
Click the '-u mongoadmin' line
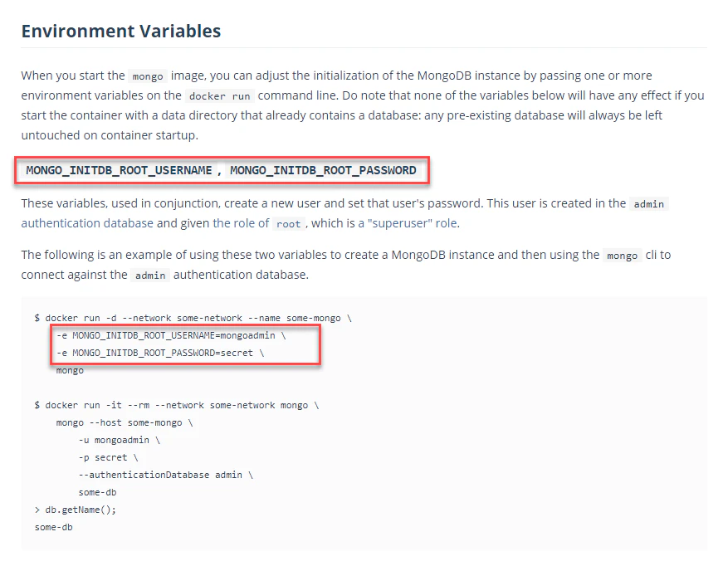point(120,441)
